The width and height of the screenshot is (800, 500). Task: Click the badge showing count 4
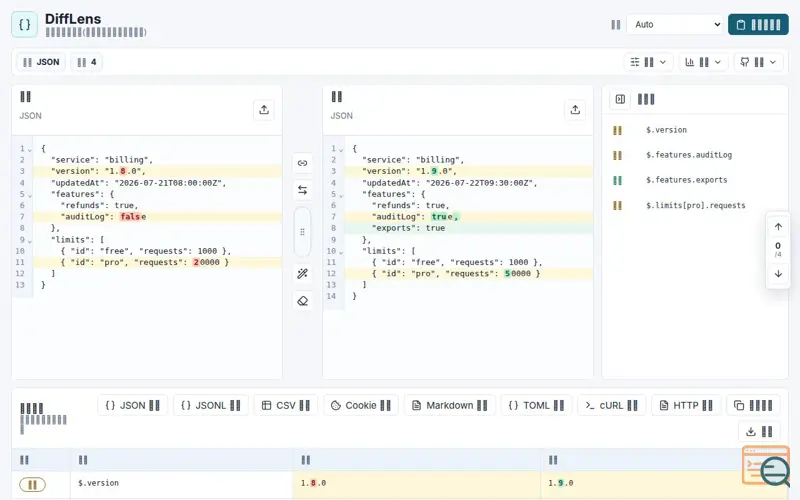86,62
